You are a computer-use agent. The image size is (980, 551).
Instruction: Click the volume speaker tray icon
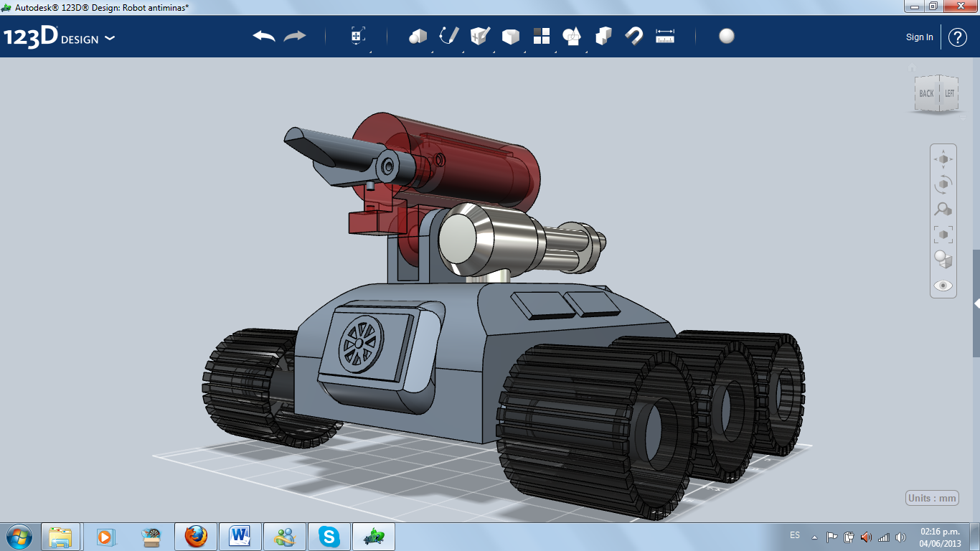pyautogui.click(x=900, y=537)
